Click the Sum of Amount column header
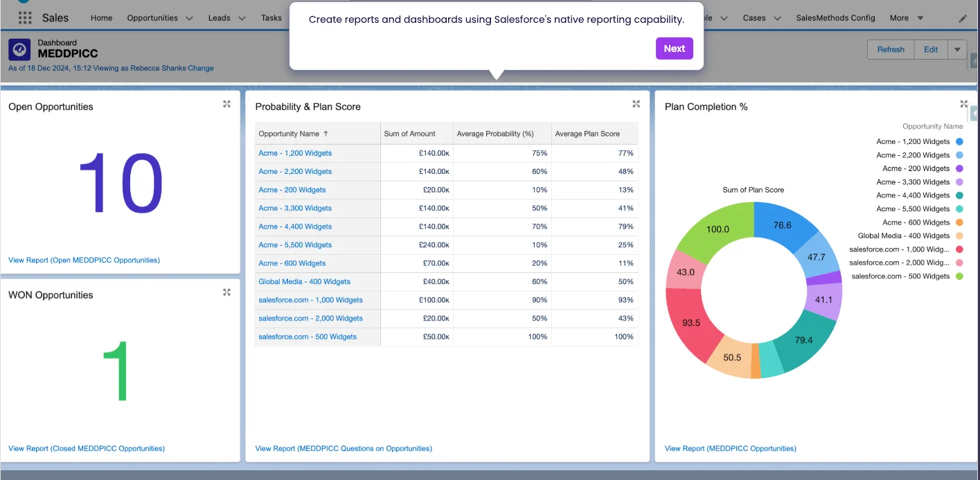 coord(417,134)
